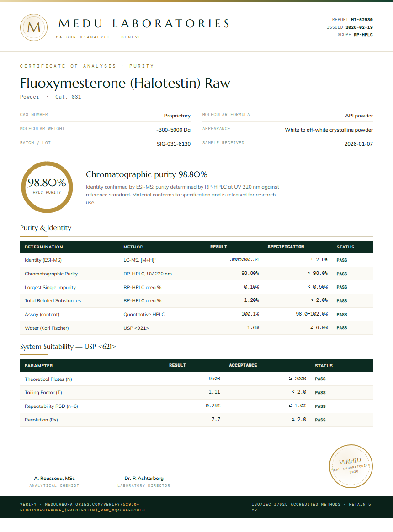Click PASS status for Resolution (Rs)
393x532 pixels.
click(320, 420)
